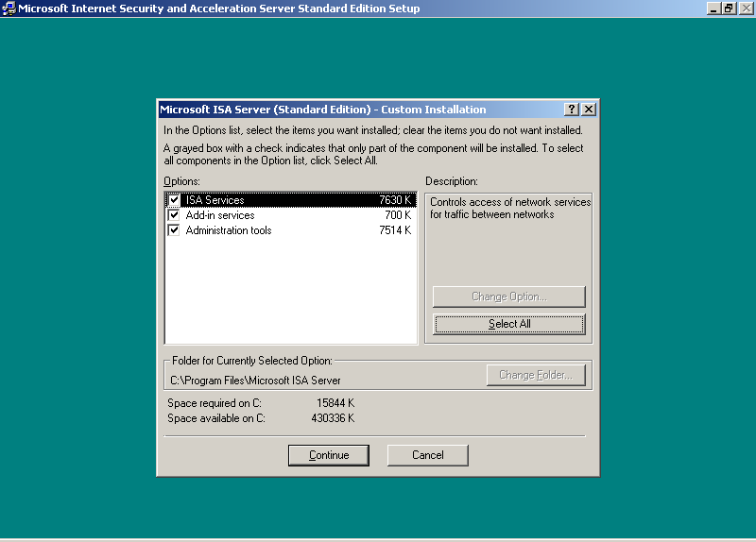Click Continue to proceed with installation

click(329, 455)
